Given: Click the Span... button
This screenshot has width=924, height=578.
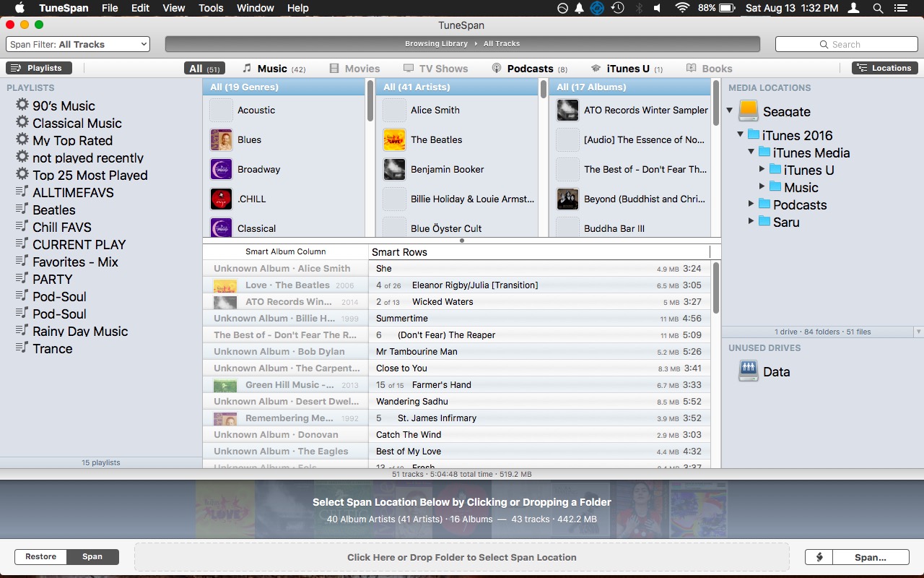Looking at the screenshot, I should [x=870, y=557].
